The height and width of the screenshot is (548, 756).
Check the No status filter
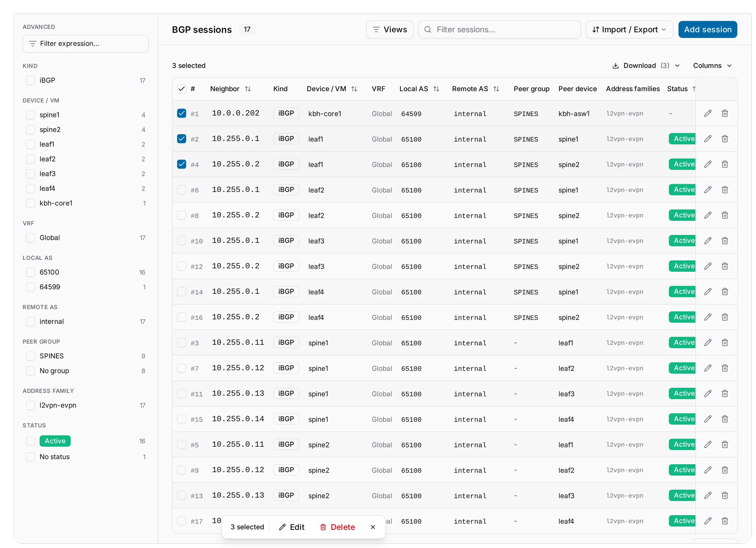pos(31,457)
